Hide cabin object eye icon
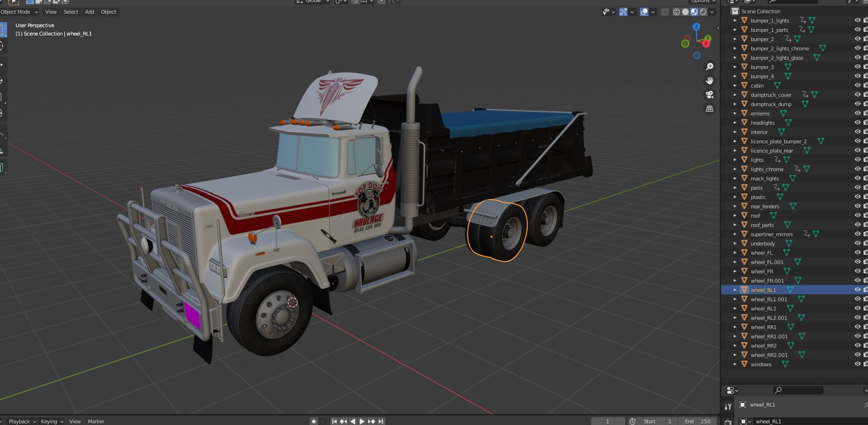868x425 pixels. [858, 86]
